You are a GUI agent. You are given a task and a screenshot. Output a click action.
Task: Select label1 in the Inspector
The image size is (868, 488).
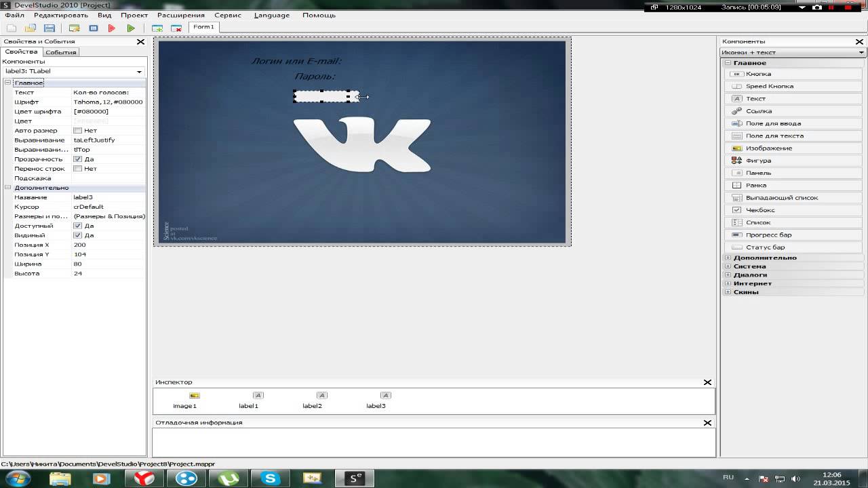coord(248,400)
